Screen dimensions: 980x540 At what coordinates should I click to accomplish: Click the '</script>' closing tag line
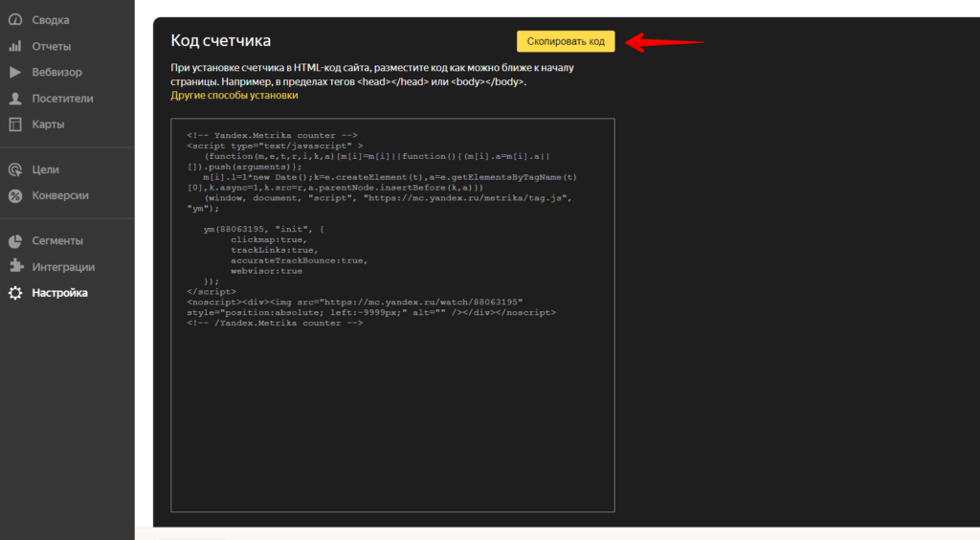coord(212,292)
